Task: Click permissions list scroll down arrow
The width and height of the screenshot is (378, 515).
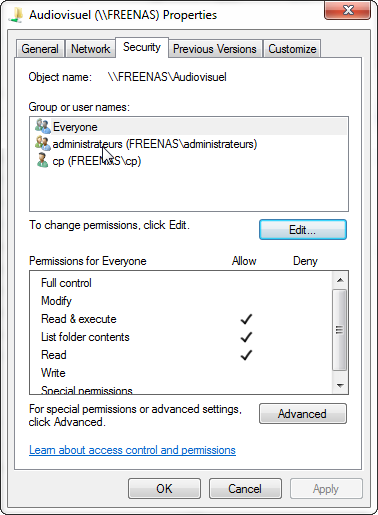Action: coord(340,386)
